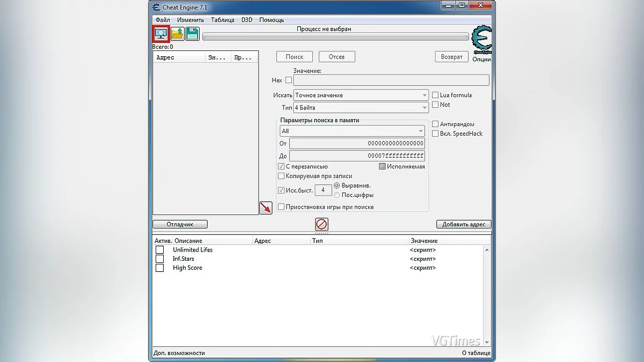Click the save table floppy icon
This screenshot has width=644, height=362.
tap(192, 34)
